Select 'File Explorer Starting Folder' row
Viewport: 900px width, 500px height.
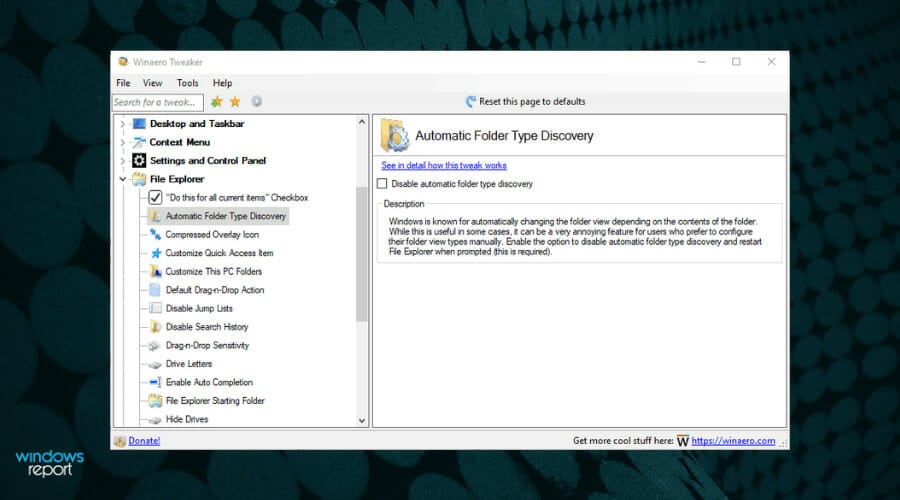pos(215,401)
